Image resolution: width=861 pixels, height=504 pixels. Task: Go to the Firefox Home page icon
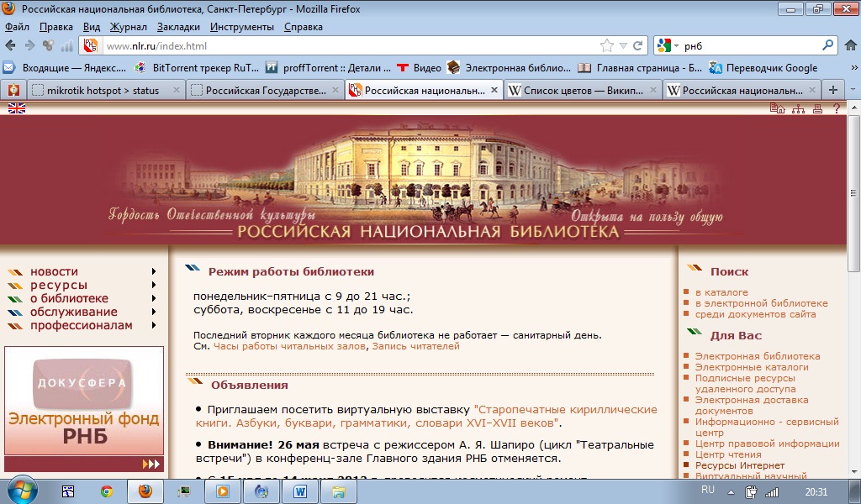(x=850, y=46)
